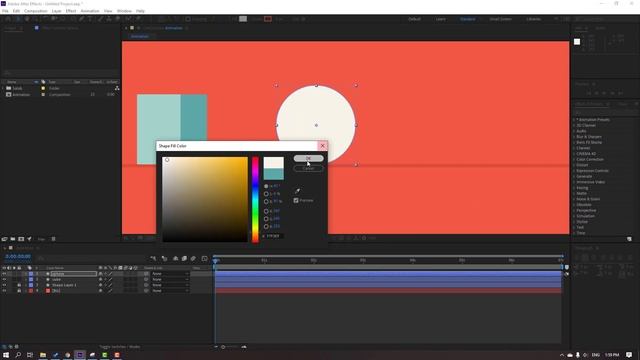The image size is (640, 360).
Task: Unlock the BG layer lock icon
Action: (x=19, y=291)
